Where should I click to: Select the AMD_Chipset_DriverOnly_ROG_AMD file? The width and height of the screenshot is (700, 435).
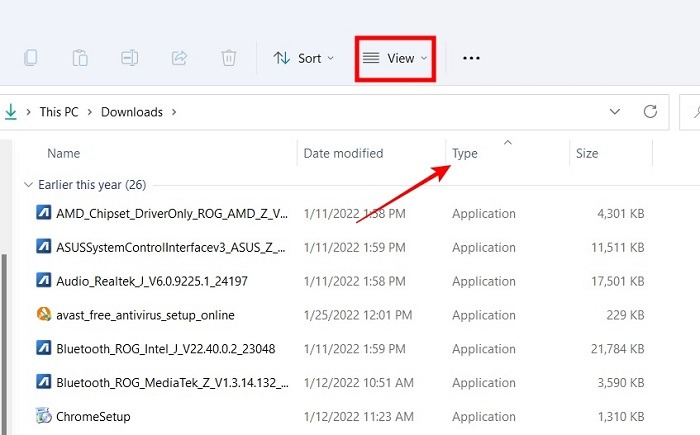point(172,213)
